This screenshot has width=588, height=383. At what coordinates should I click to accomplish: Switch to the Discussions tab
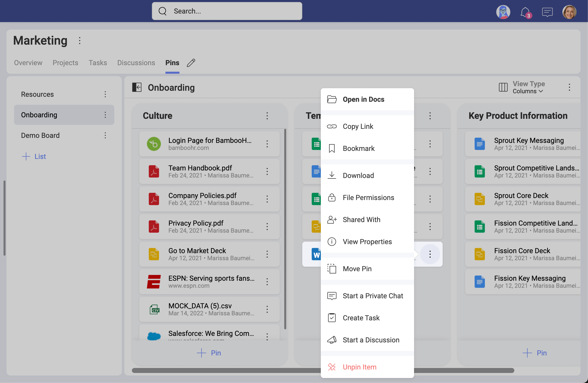coord(136,62)
